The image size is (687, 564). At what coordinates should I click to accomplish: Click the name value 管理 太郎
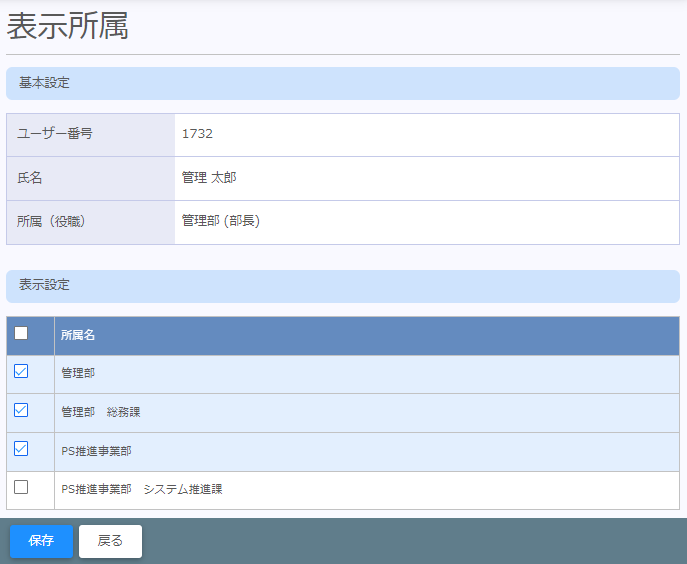(209, 178)
